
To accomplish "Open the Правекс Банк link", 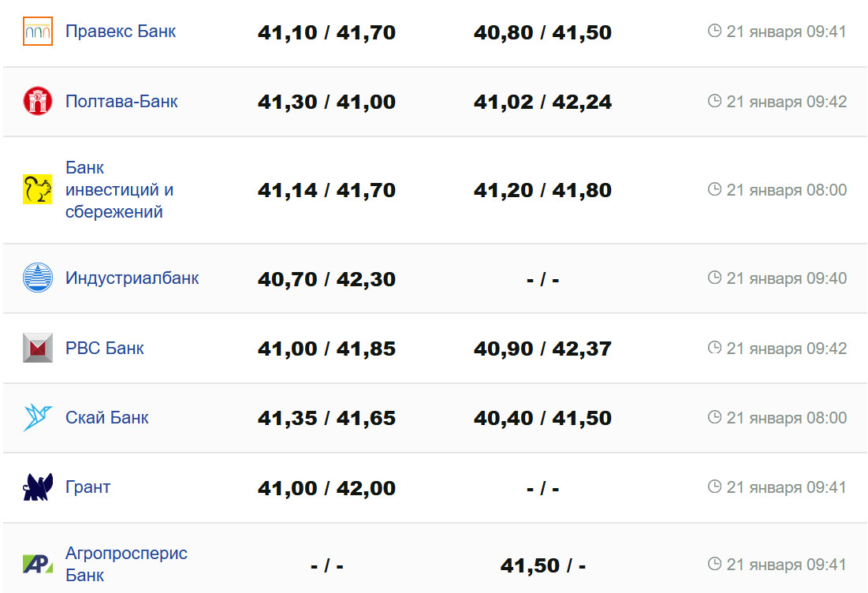I will (x=121, y=32).
